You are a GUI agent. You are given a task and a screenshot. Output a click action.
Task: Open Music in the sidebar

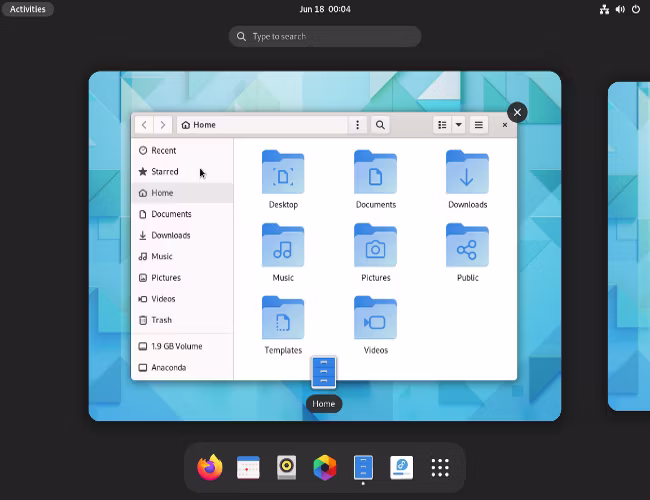[182, 256]
